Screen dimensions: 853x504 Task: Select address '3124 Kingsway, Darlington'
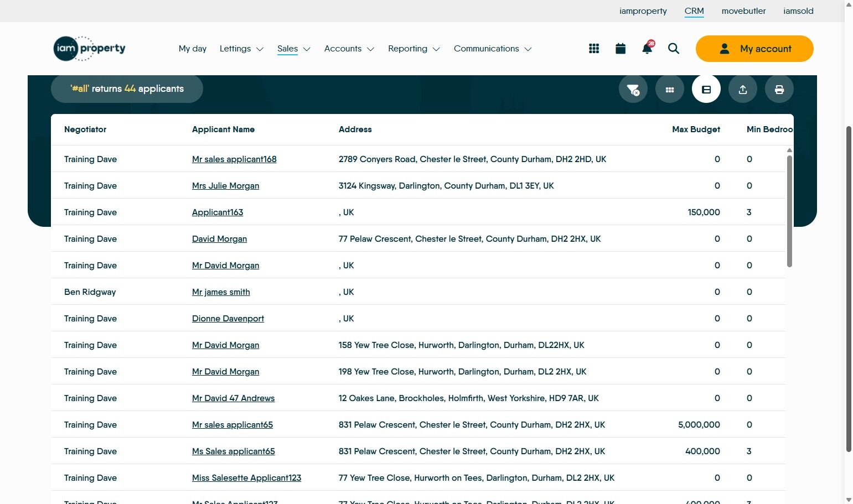pyautogui.click(x=446, y=186)
